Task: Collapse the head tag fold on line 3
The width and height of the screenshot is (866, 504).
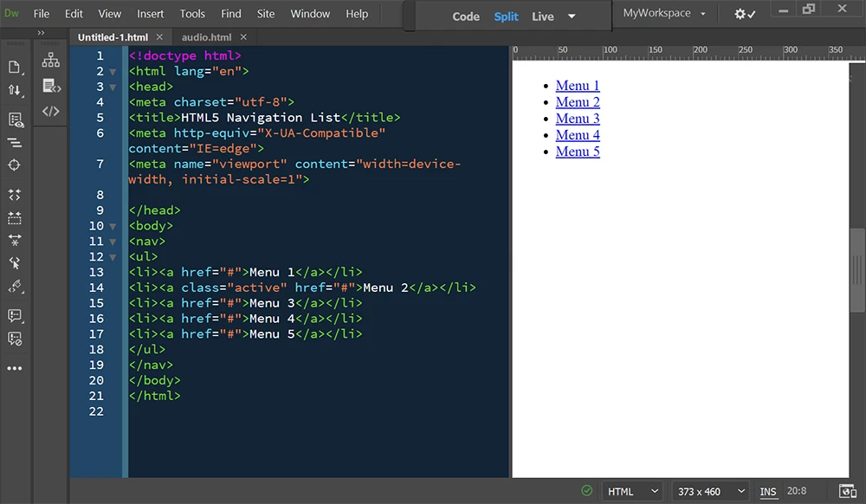Action: tap(113, 87)
